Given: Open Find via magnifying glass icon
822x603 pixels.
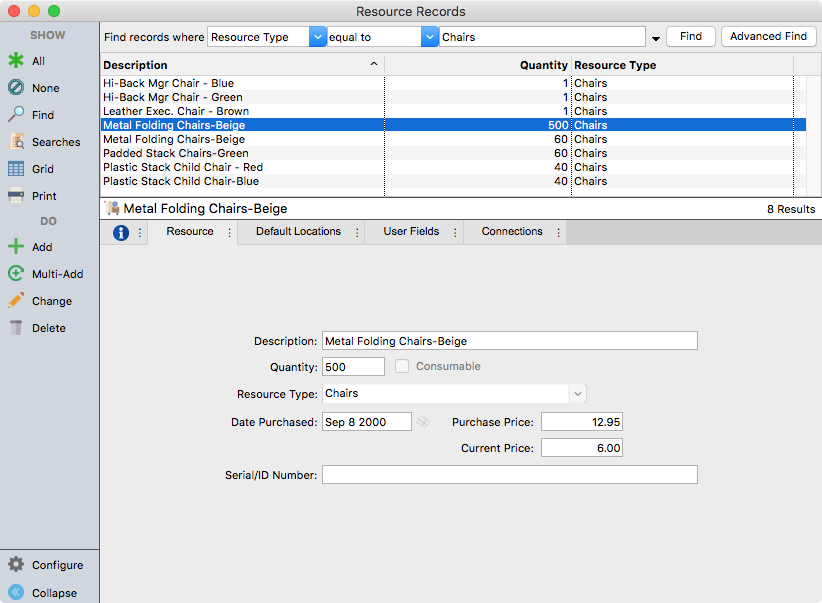Looking at the screenshot, I should coord(16,115).
